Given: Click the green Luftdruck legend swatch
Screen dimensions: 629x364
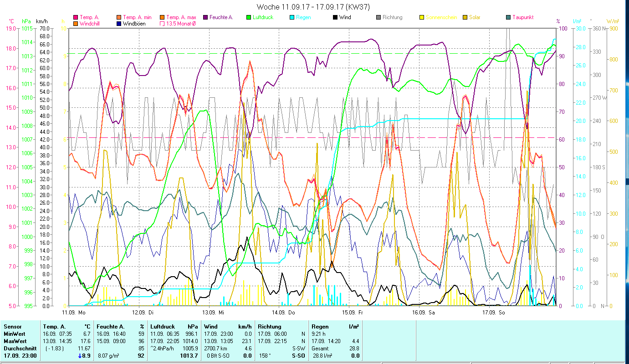Looking at the screenshot, I should [249, 17].
